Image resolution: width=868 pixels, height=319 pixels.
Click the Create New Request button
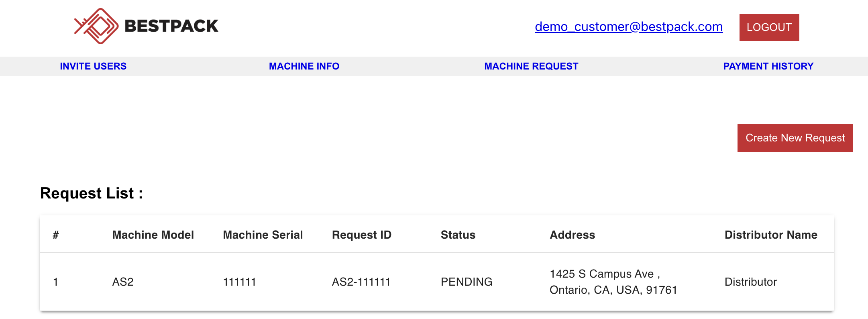click(795, 138)
